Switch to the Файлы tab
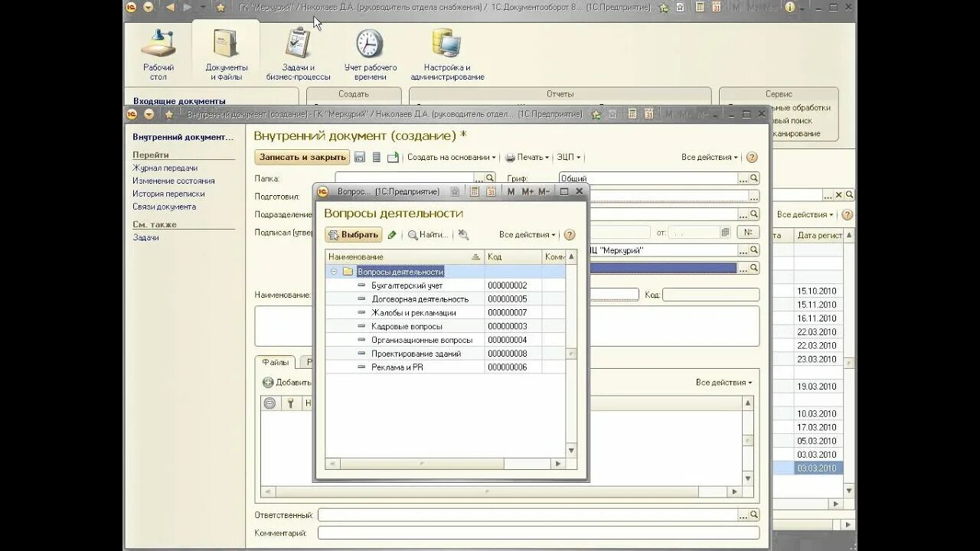The image size is (980, 551). point(275,362)
